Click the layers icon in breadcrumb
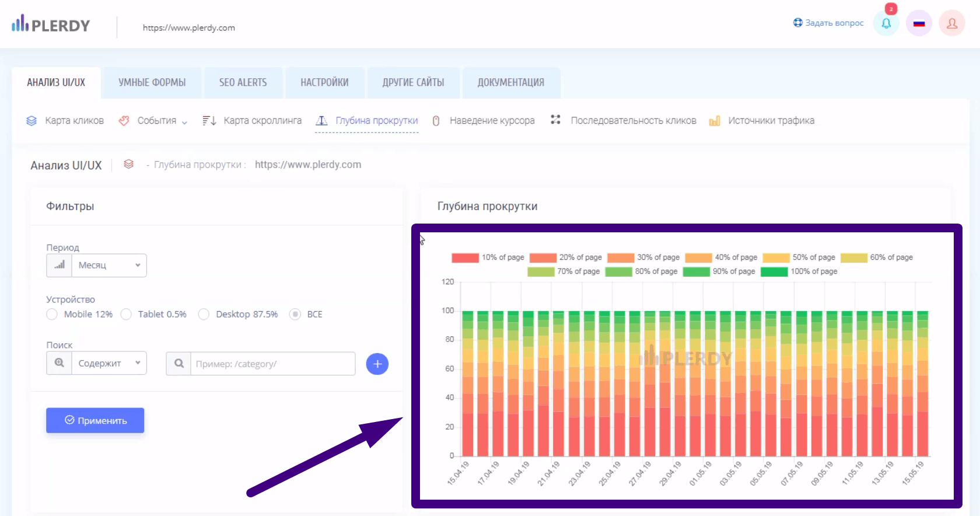 point(129,164)
